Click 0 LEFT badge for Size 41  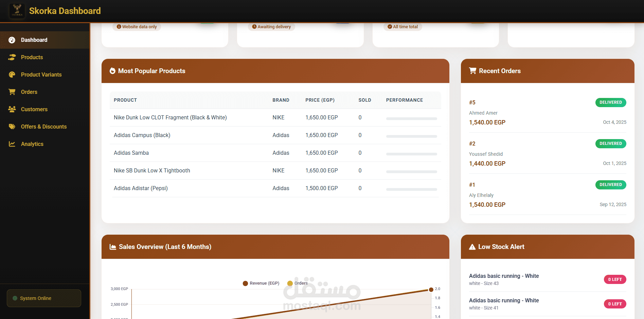tap(615, 304)
